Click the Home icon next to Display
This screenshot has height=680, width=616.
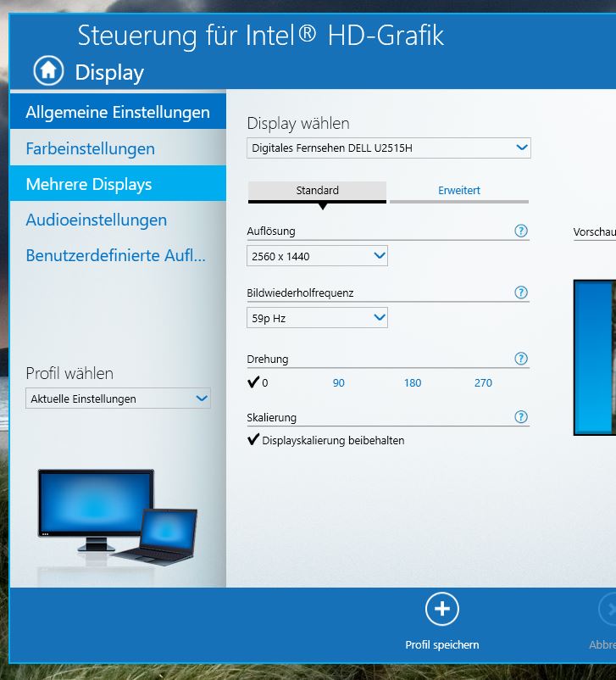48,70
